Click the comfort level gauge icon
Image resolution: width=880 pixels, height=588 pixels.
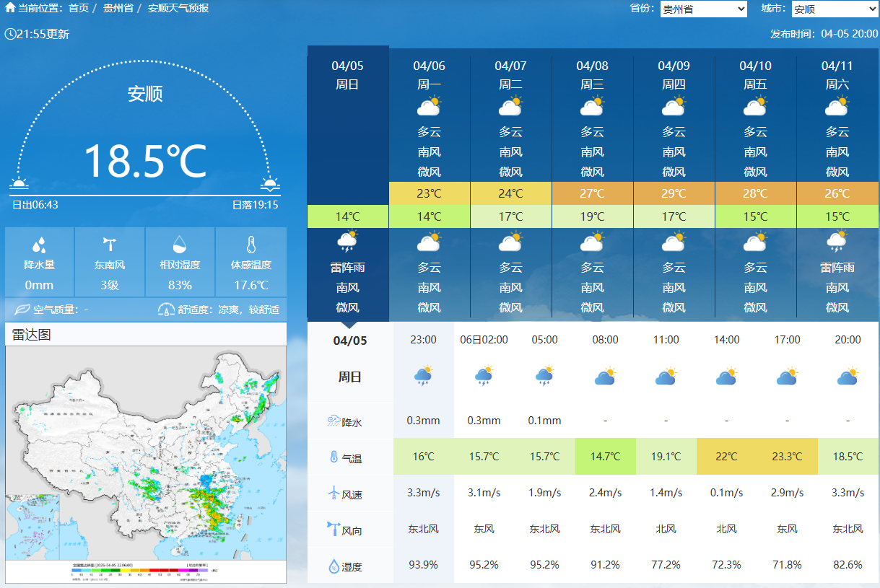coord(166,310)
